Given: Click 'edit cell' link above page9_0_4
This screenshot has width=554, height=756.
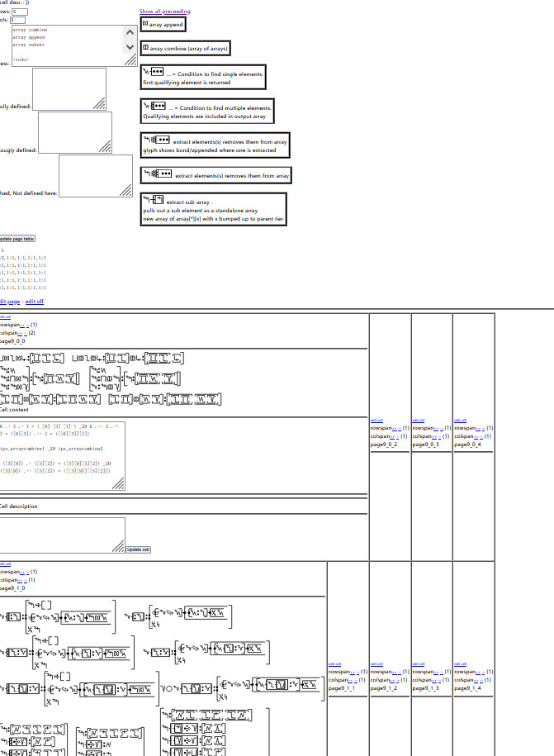Looking at the screenshot, I should pos(460,420).
